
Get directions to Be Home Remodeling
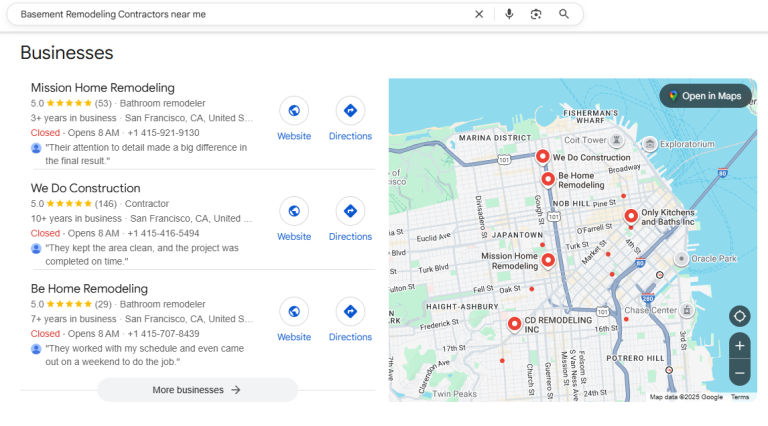point(350,312)
